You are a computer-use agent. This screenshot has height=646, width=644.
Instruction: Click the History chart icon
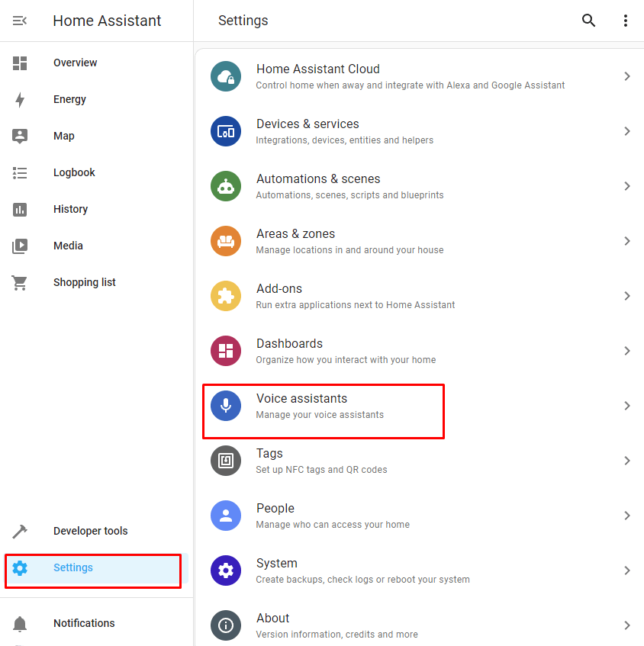pos(20,209)
